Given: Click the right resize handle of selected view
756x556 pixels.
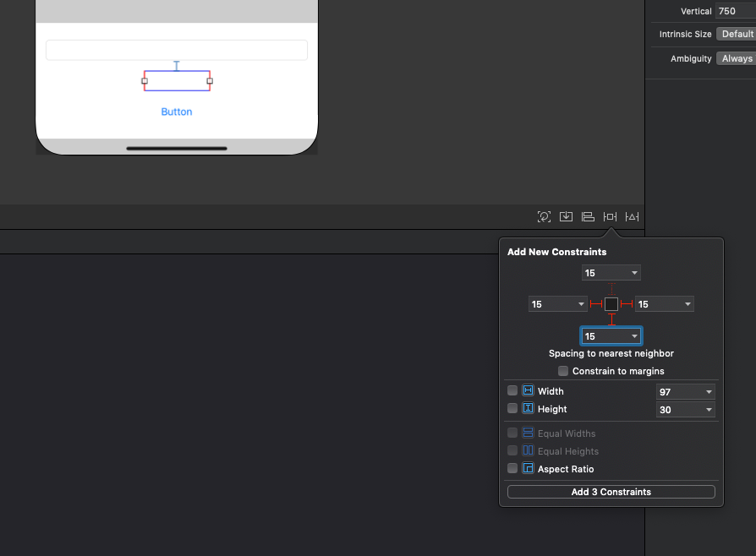Looking at the screenshot, I should (x=210, y=81).
